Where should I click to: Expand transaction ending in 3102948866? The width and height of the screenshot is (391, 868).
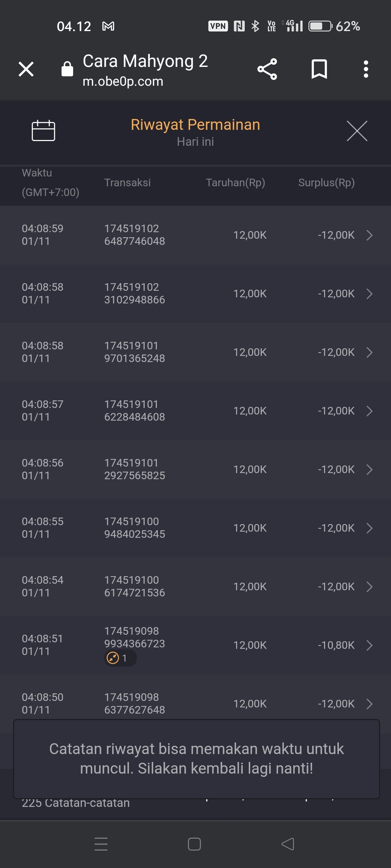pos(369,294)
